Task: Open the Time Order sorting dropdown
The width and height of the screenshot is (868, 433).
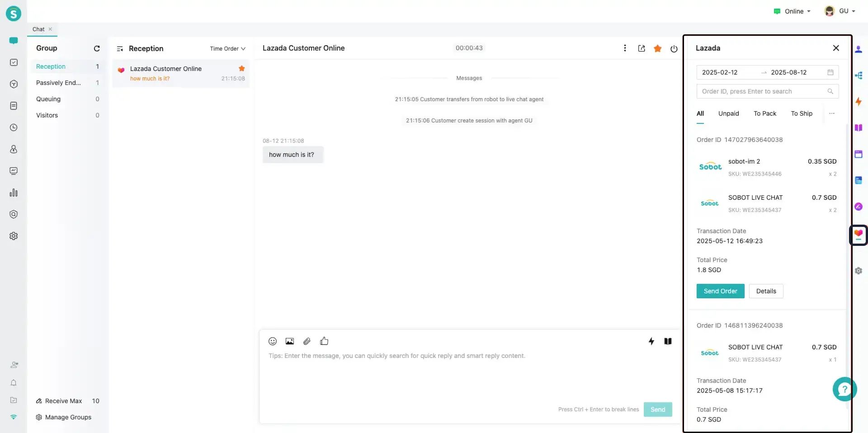Action: pyautogui.click(x=227, y=49)
